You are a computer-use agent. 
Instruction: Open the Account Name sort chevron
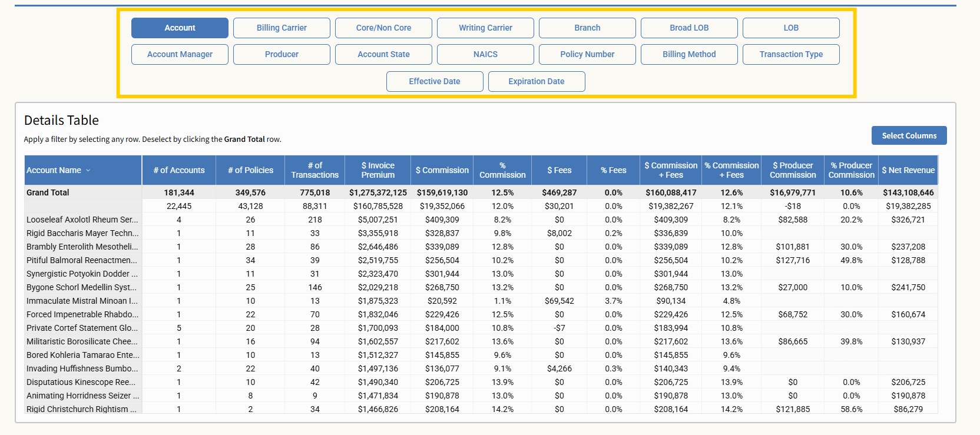88,170
